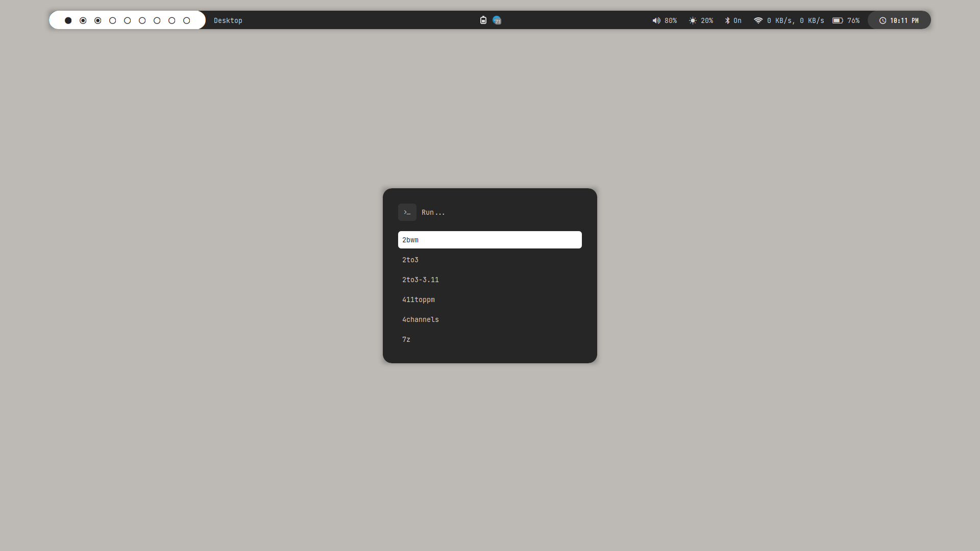This screenshot has width=980, height=551.
Task: Click the battery indicator icon
Action: (838, 21)
